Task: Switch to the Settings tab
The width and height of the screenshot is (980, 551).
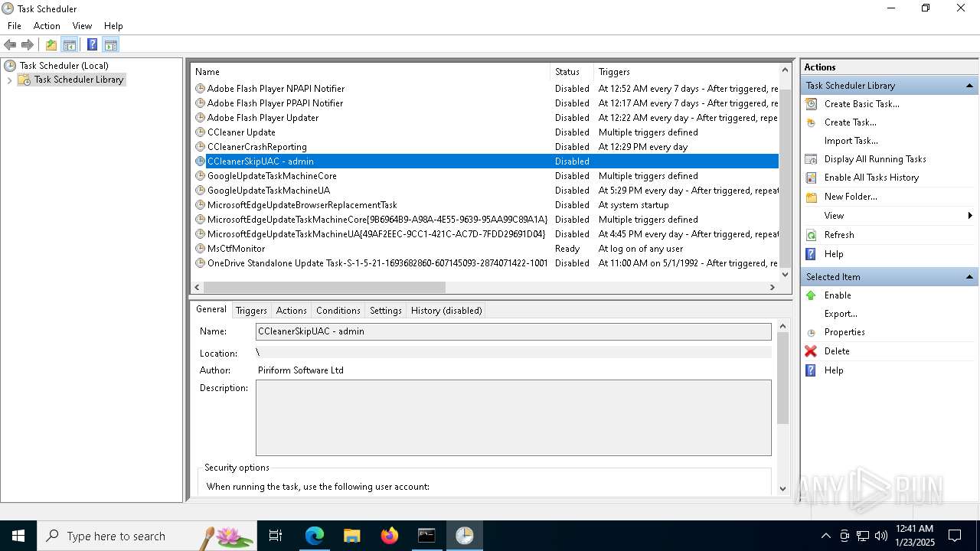Action: coord(385,311)
